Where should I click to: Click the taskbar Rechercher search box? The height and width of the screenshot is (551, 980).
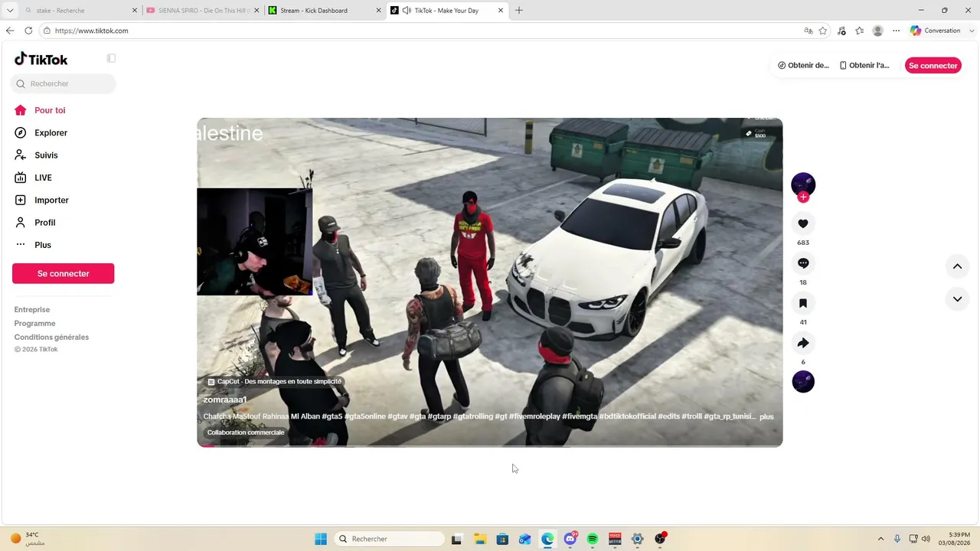390,539
